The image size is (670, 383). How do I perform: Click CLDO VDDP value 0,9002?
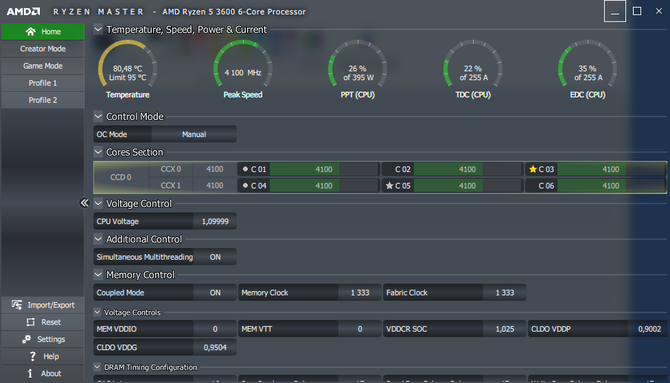tap(649, 329)
